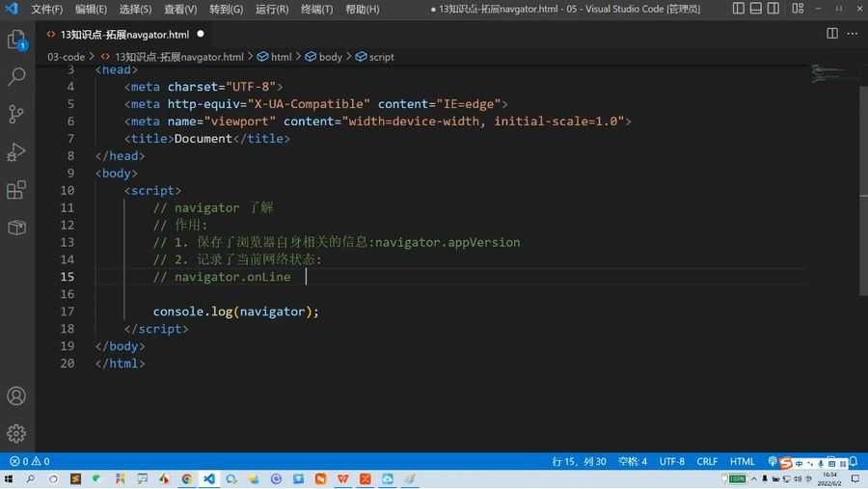Click the cube-shaped icon in activity bar
Viewport: 868px width, 489px height.
click(x=16, y=227)
